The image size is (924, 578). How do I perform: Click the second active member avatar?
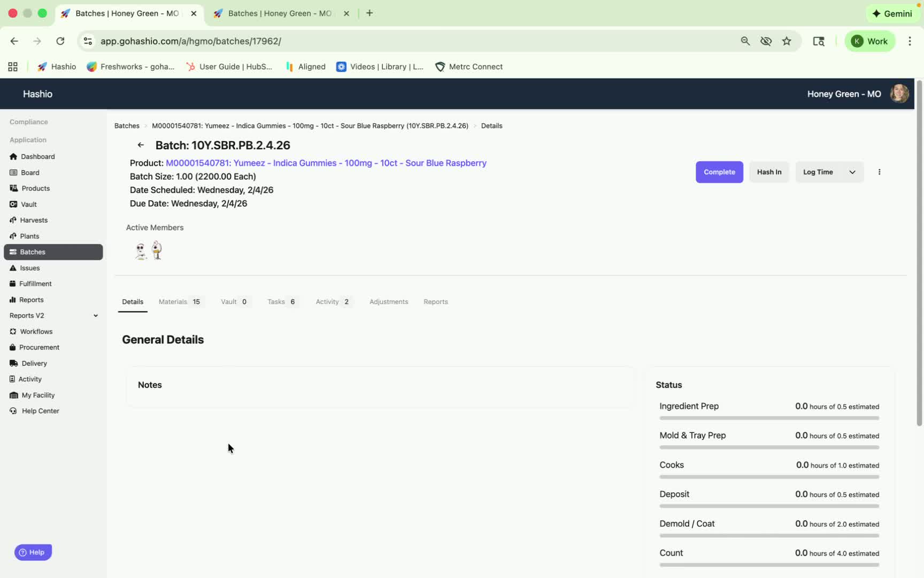pyautogui.click(x=157, y=250)
